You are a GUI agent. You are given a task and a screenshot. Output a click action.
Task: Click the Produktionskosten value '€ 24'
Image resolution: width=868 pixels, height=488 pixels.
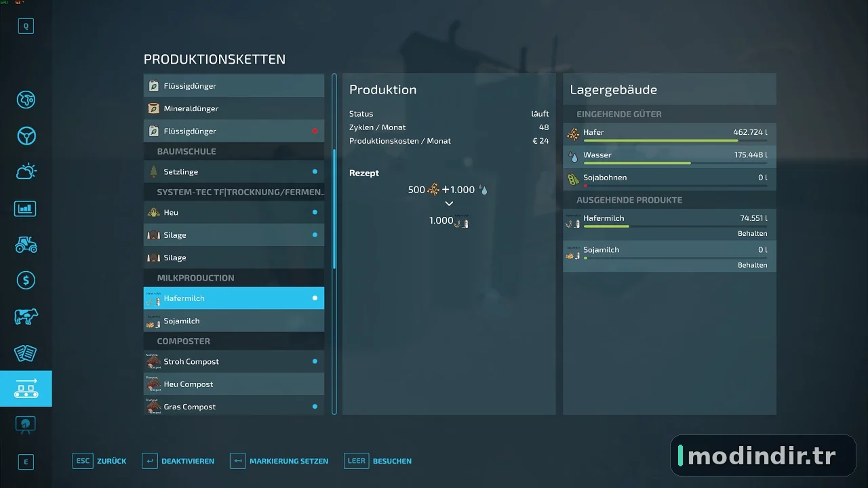pyautogui.click(x=540, y=141)
